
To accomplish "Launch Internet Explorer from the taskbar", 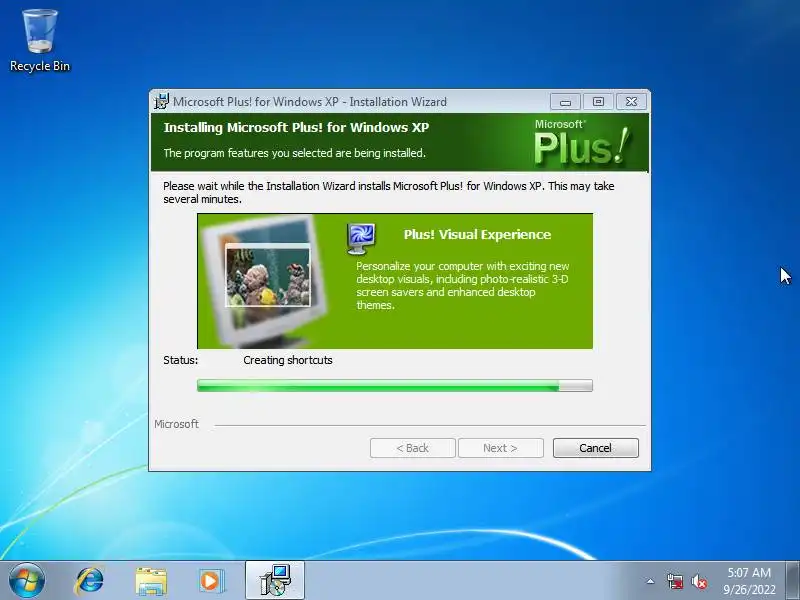I will click(x=90, y=581).
